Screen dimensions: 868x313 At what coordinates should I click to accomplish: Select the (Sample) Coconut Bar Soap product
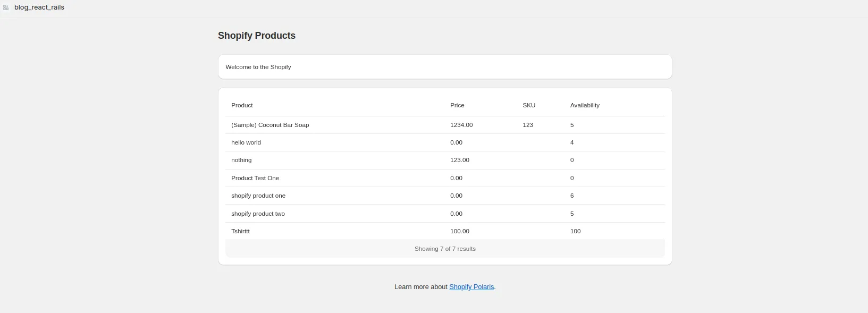pyautogui.click(x=270, y=125)
